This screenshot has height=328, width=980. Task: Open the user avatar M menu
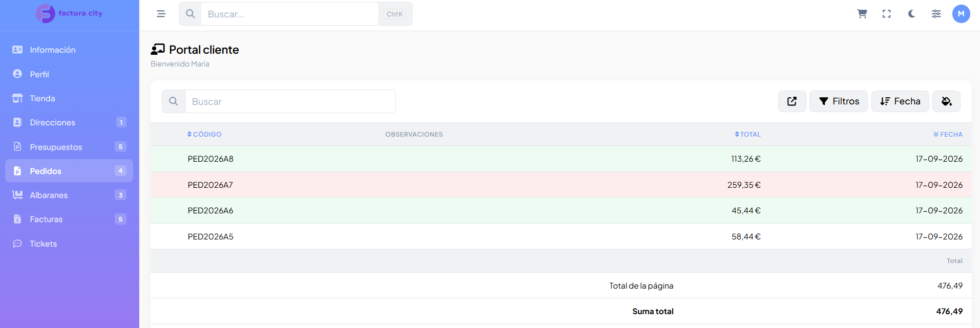coord(961,14)
